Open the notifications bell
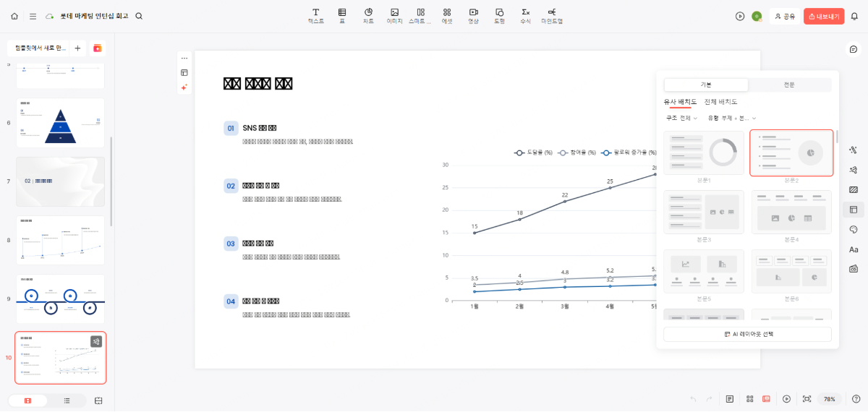Viewport: 868px width, 412px height. (854, 16)
